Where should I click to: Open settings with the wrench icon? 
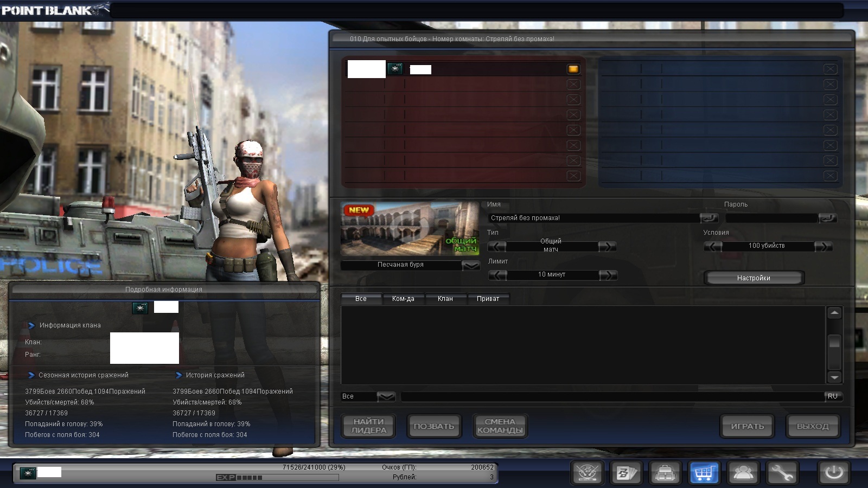[x=782, y=473]
